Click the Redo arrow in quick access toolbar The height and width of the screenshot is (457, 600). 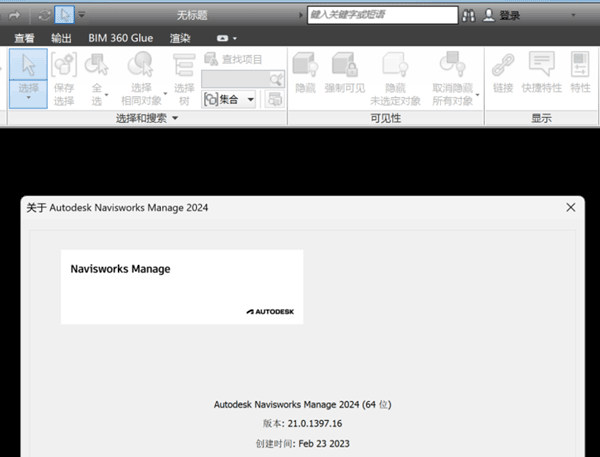pyautogui.click(x=14, y=15)
